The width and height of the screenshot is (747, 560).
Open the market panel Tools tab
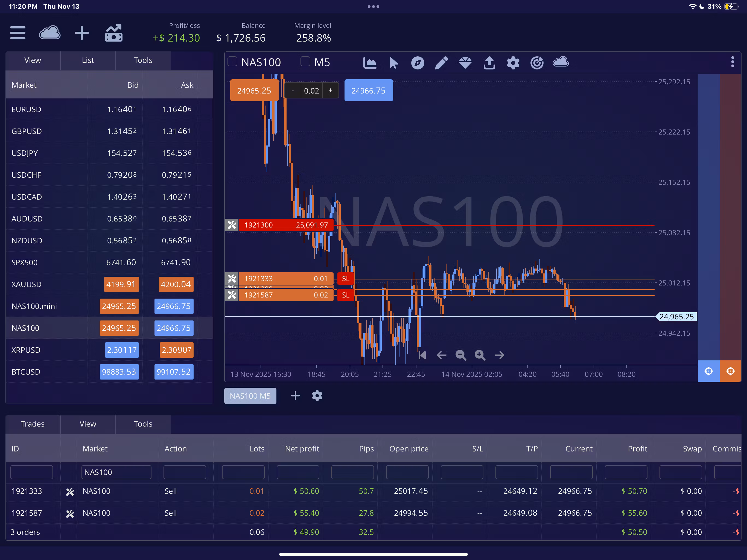[x=143, y=60]
